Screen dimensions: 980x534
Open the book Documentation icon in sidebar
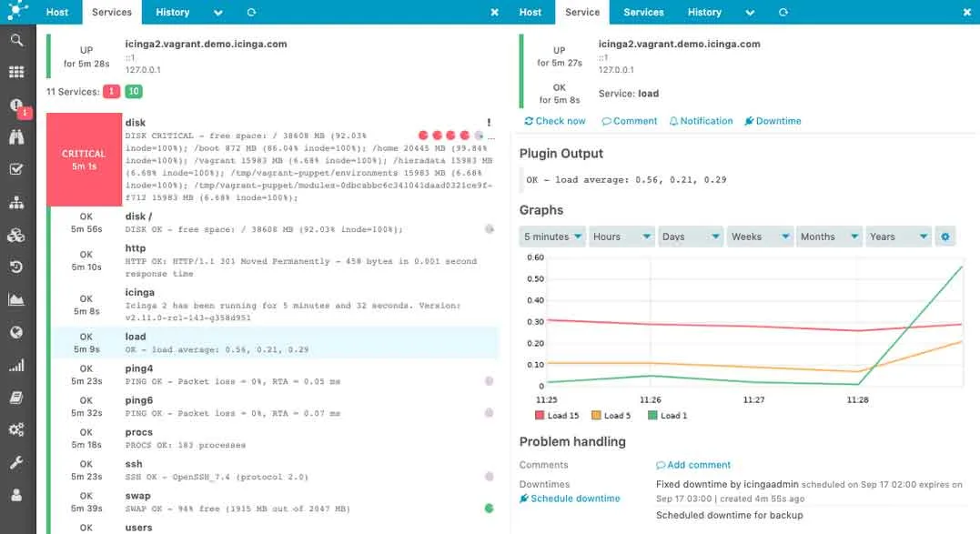click(x=17, y=398)
